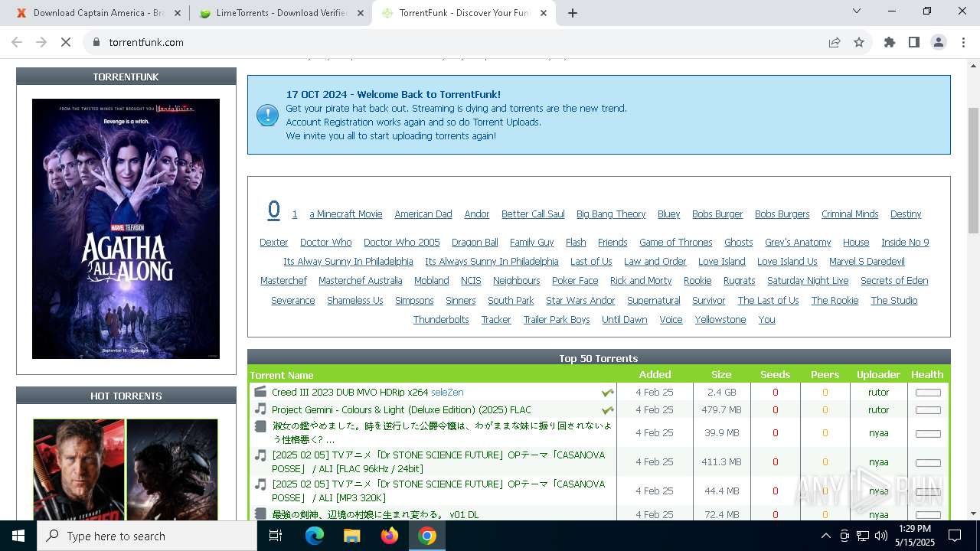Open the Agatha All Along poster

[x=126, y=229]
